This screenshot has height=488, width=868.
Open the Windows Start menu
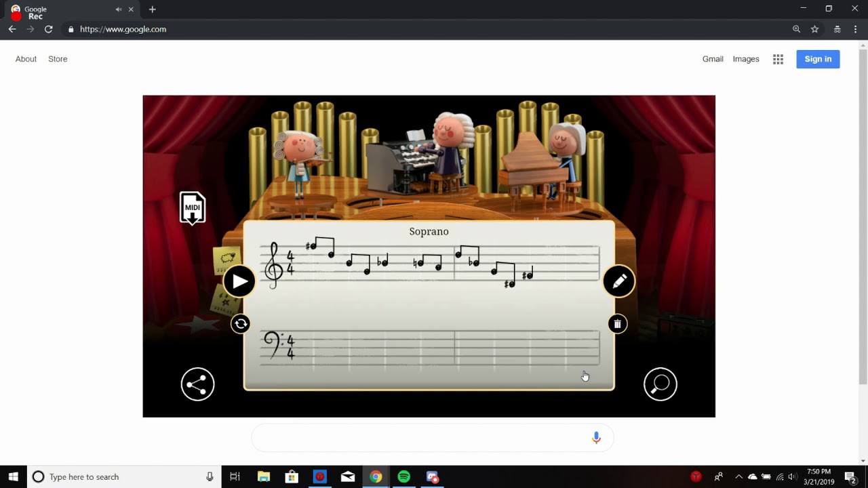(x=13, y=476)
